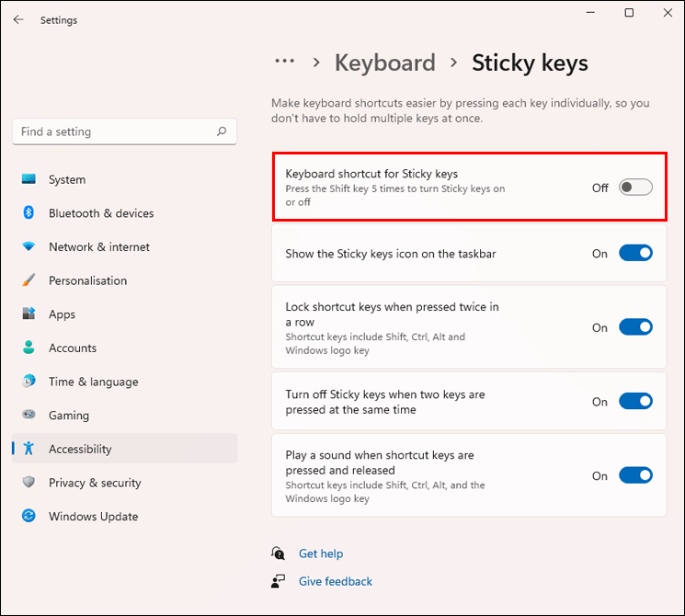685x616 pixels.
Task: Expand the breadcrumb ellipsis menu
Action: [x=285, y=62]
